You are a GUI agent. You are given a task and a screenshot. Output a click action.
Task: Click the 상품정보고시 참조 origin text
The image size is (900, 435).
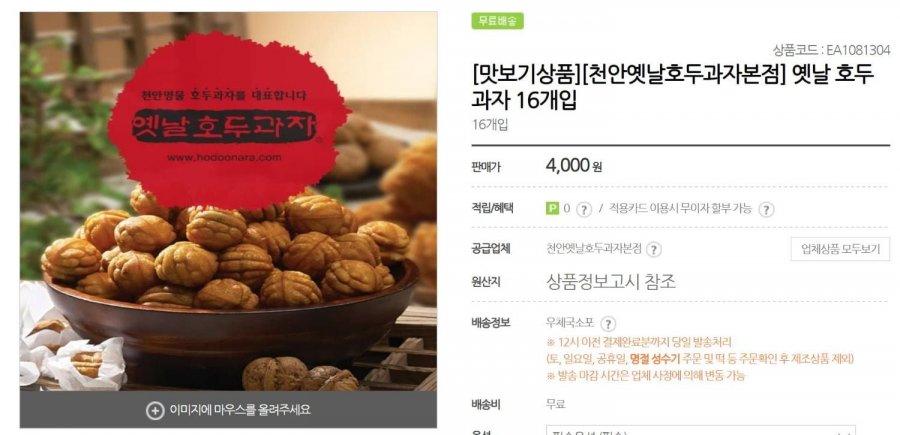pos(611,282)
